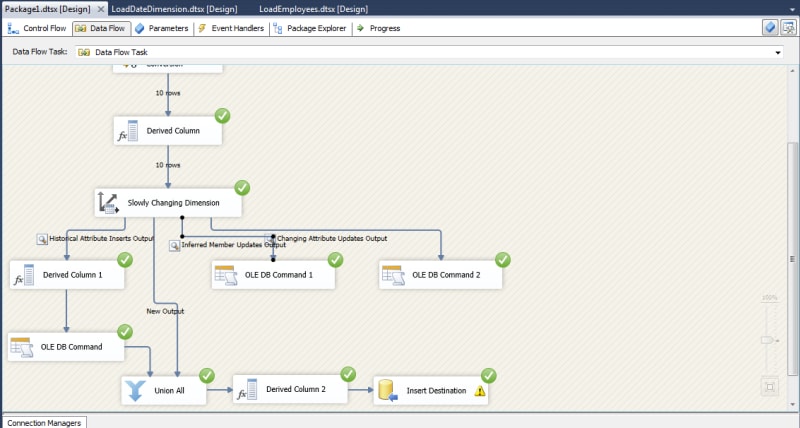
Task: Close the Package1.dtsx document tab
Action: [101, 9]
